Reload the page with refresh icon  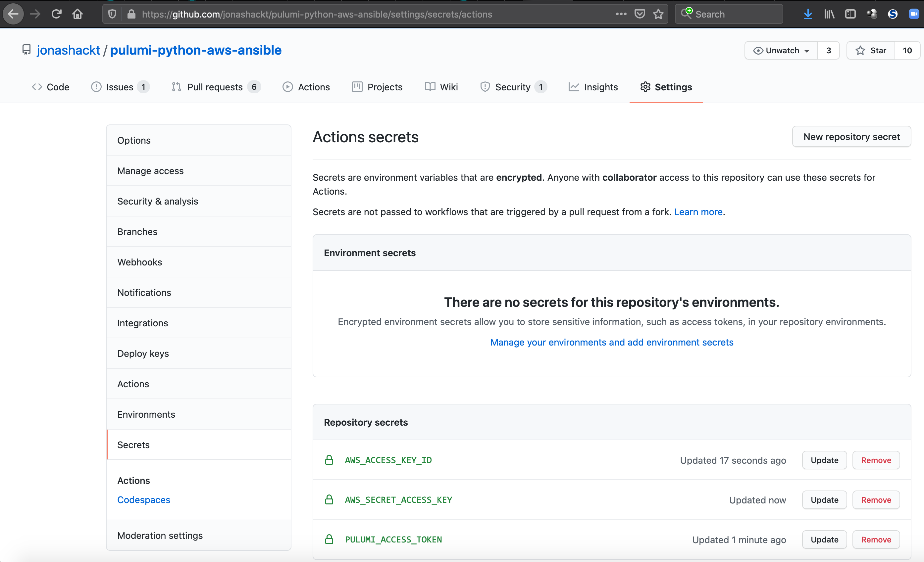(57, 14)
